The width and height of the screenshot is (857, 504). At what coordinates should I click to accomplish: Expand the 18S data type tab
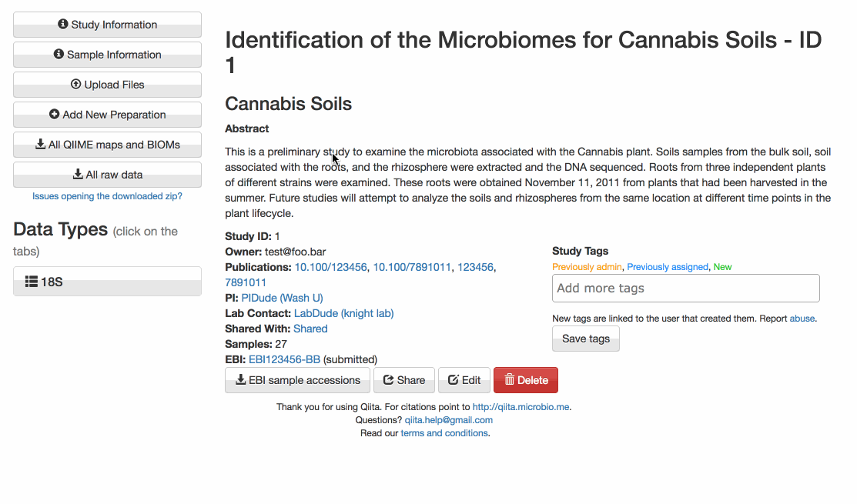coord(107,282)
